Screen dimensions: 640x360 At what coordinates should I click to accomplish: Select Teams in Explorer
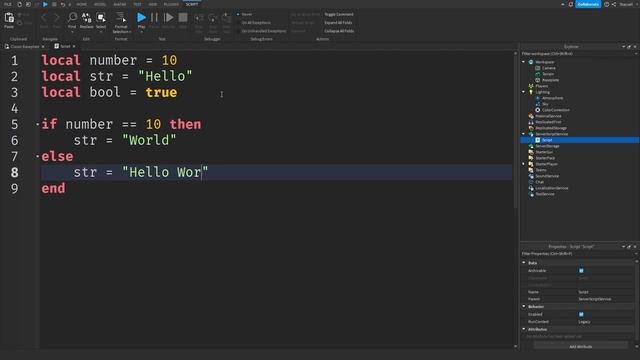tap(541, 170)
